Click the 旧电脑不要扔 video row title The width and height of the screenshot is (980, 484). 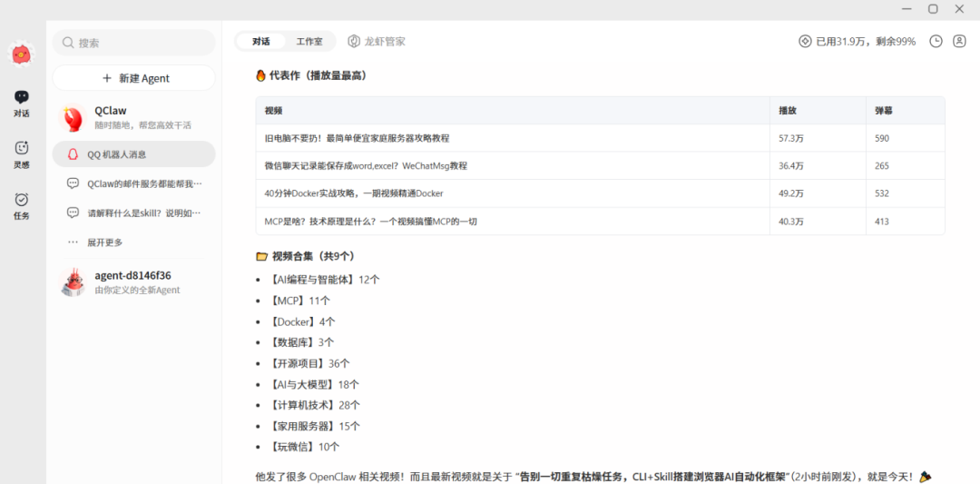pos(357,138)
